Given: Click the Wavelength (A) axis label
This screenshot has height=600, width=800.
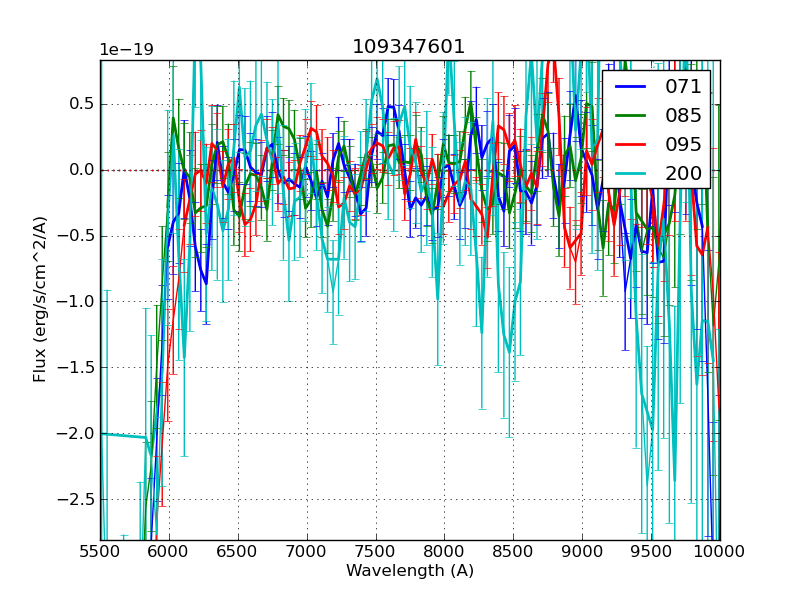Looking at the screenshot, I should 410,571.
